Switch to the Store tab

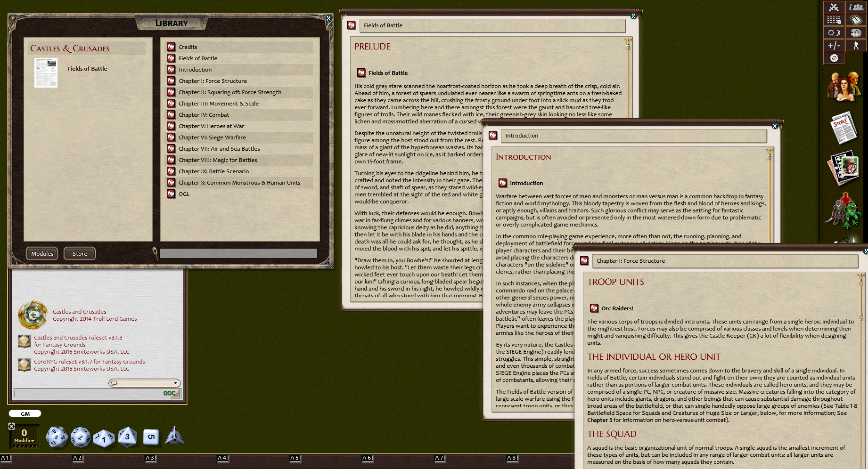coord(79,253)
